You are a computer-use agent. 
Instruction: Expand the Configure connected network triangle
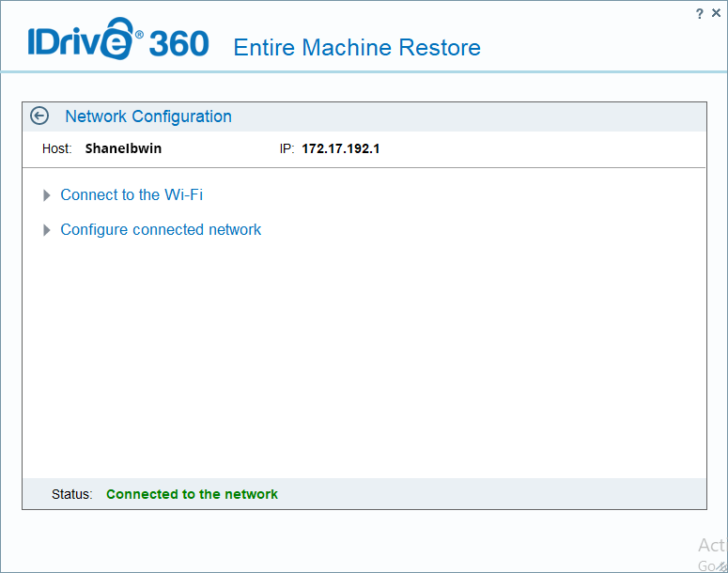coord(46,230)
